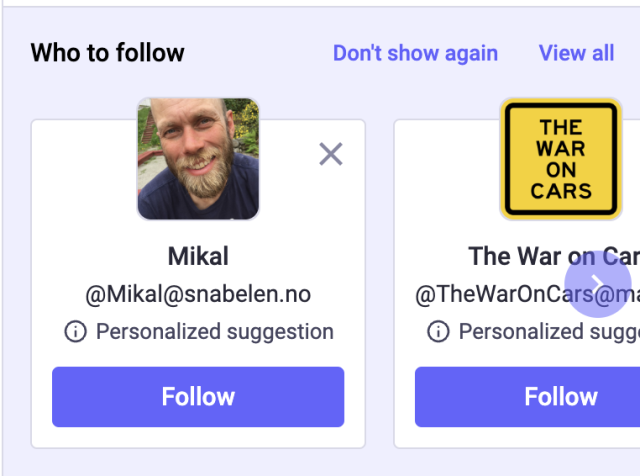The image size is (640, 476).
Task: Select the @Mikal@snabelen.no handle
Action: pos(198,294)
